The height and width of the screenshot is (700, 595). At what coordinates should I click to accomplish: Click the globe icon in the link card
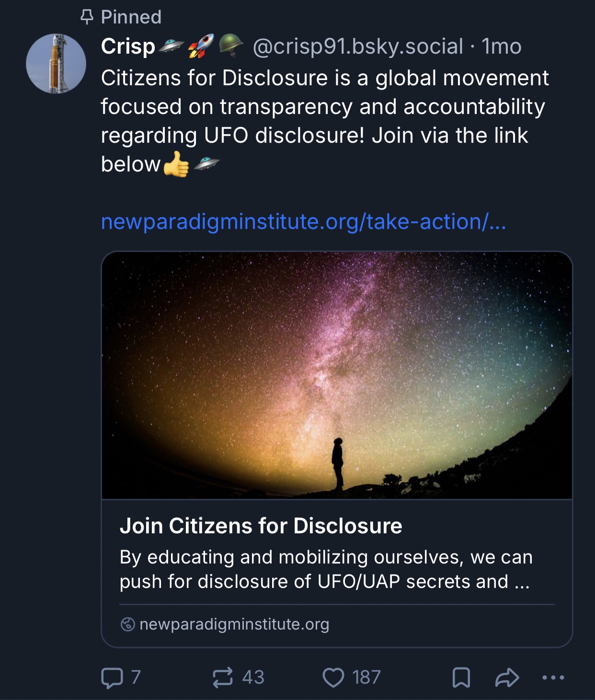coord(127,624)
